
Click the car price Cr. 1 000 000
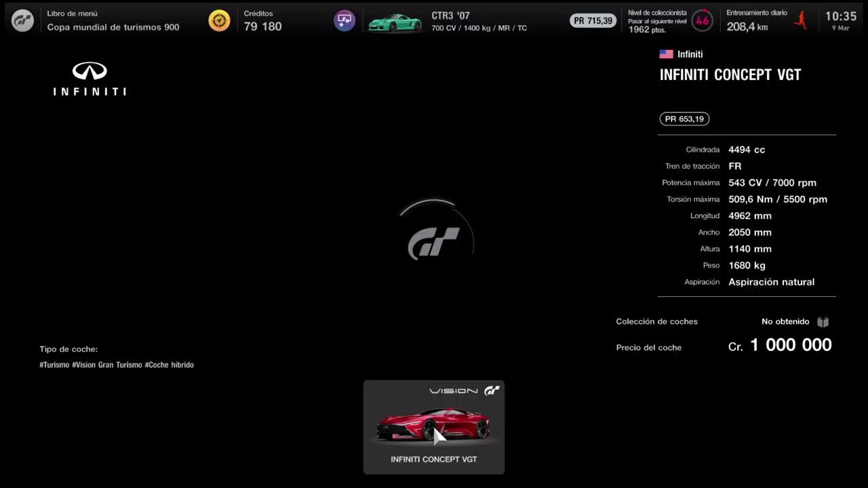pos(780,346)
